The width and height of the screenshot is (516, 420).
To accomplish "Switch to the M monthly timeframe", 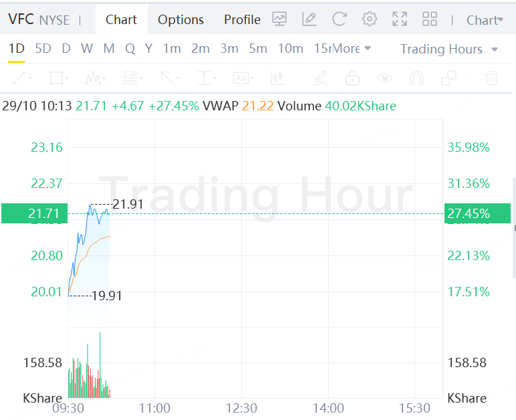I will coord(109,49).
